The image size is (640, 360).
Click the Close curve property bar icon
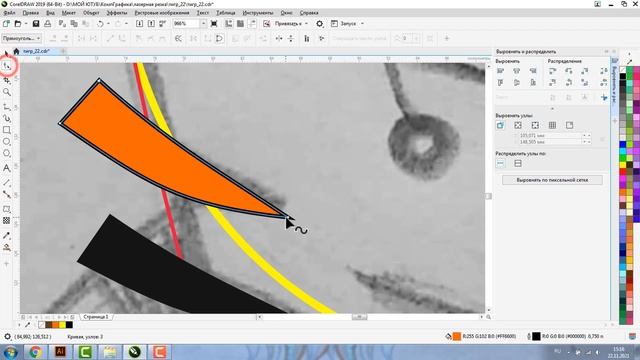pyautogui.click(x=219, y=38)
